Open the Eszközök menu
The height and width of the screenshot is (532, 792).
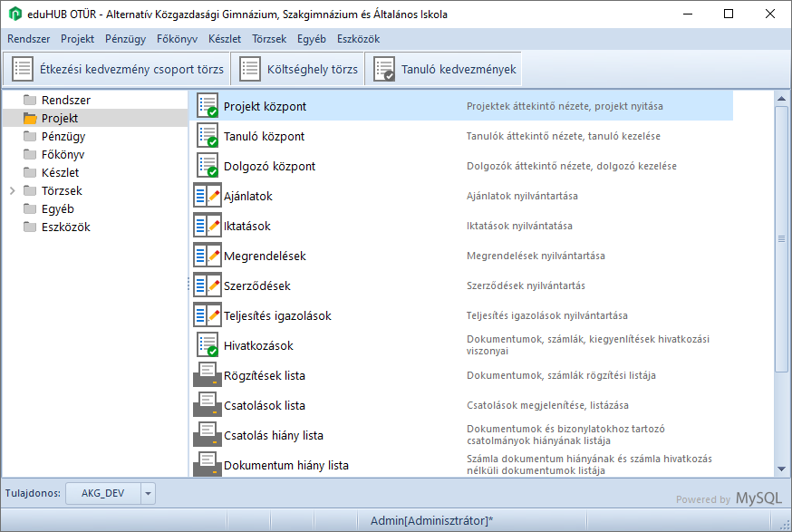click(x=358, y=39)
